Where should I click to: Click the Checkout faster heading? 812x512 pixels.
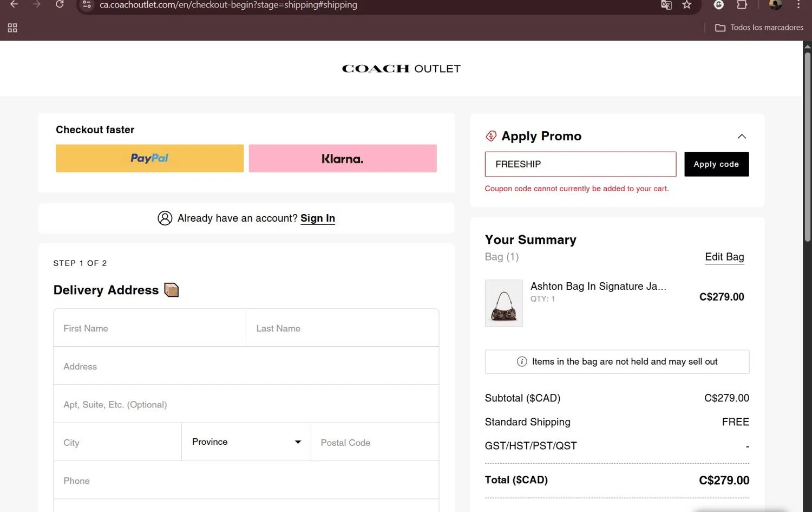point(95,129)
